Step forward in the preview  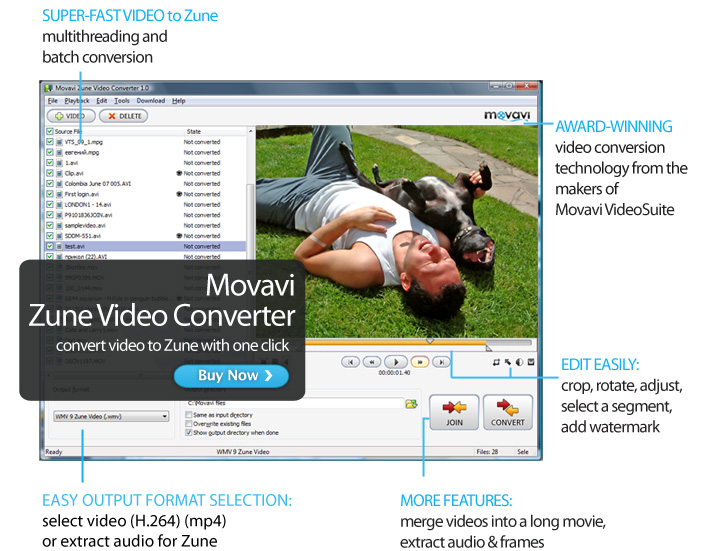420,362
